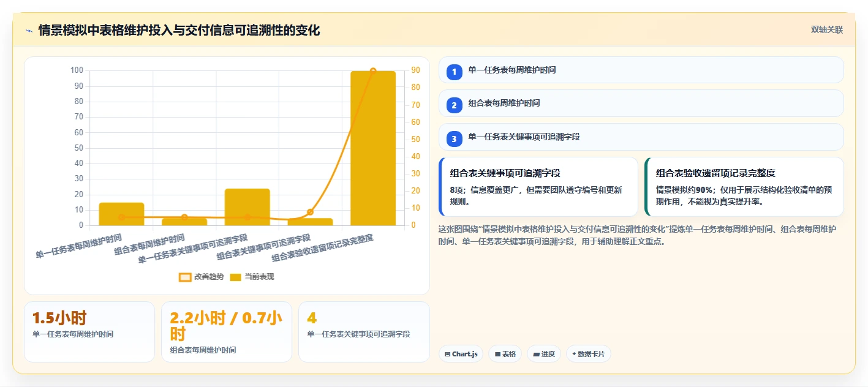
Task: Click the 1.5小时 stat card
Action: [x=89, y=331]
